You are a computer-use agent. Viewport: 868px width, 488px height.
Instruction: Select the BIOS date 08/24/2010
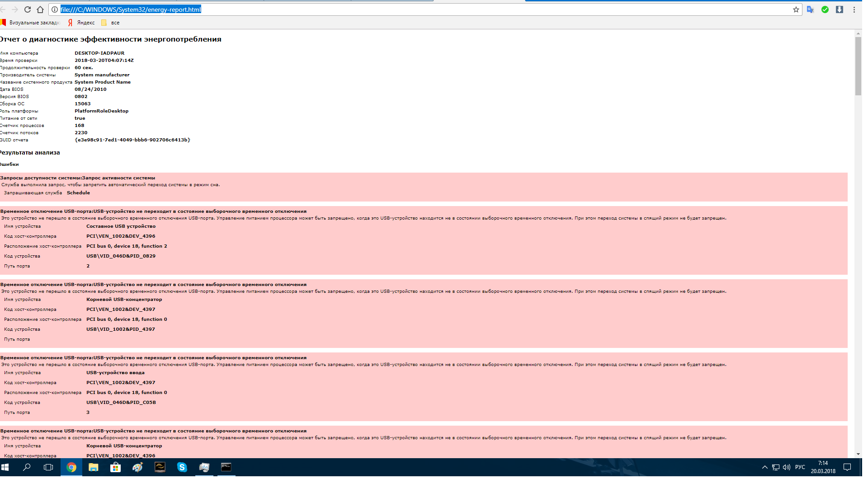coord(90,89)
